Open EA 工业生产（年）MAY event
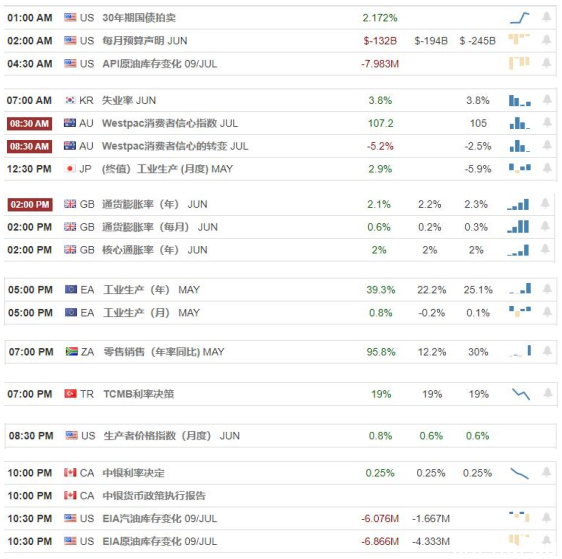Image resolution: width=562 pixels, height=559 pixels. click(152, 290)
